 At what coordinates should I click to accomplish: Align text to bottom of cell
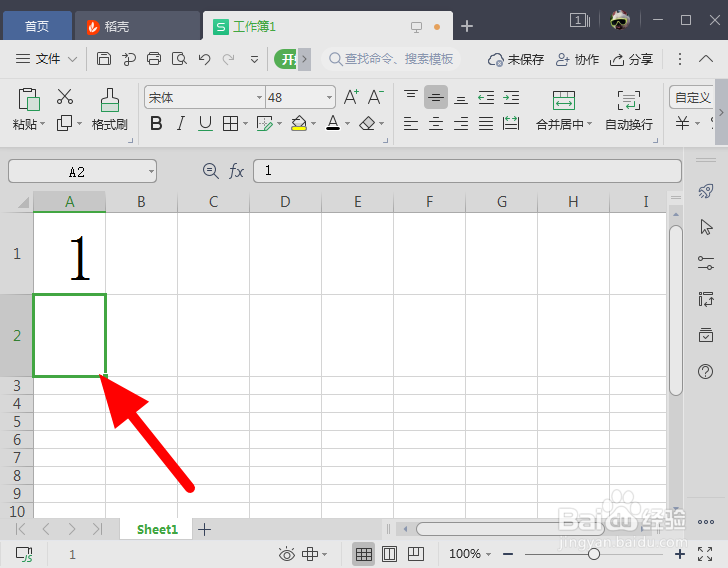pyautogui.click(x=461, y=97)
